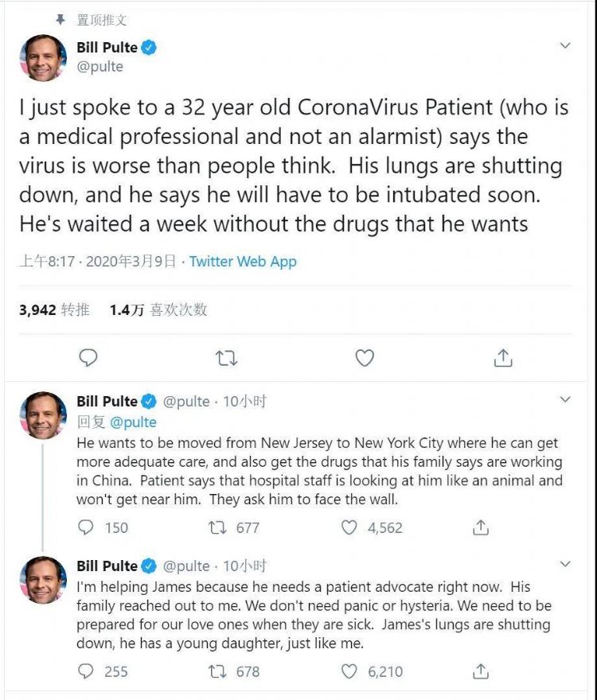Share the main tweet
Screen dimensions: 597x700
click(x=502, y=359)
